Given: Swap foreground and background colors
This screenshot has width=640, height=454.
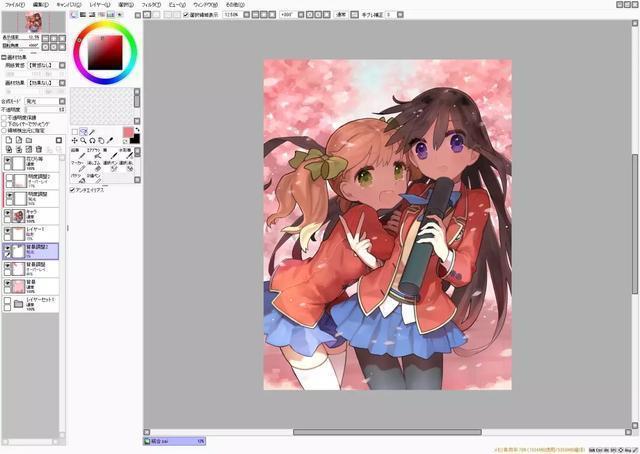Looking at the screenshot, I should point(137,130).
